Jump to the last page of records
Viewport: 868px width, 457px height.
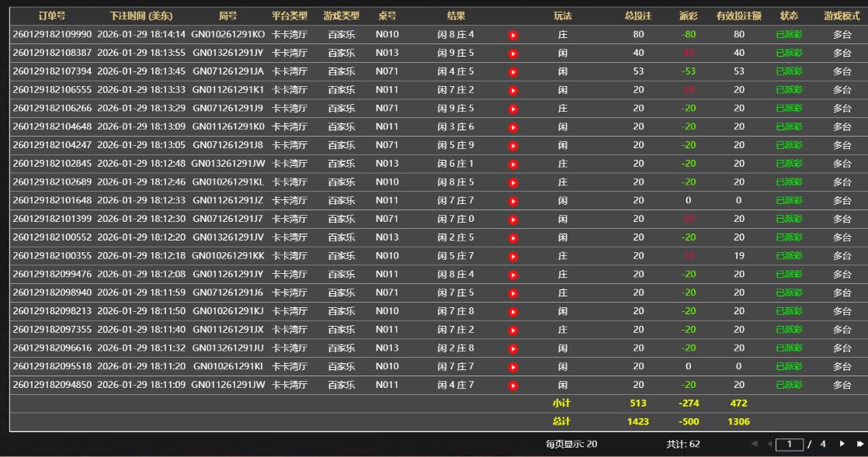click(x=859, y=445)
